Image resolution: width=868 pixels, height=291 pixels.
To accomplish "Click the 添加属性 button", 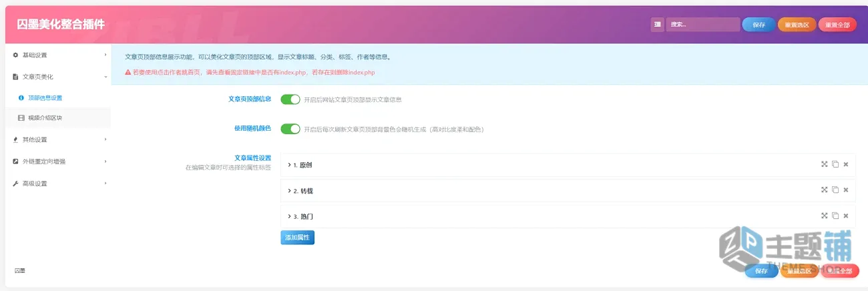I will click(297, 238).
